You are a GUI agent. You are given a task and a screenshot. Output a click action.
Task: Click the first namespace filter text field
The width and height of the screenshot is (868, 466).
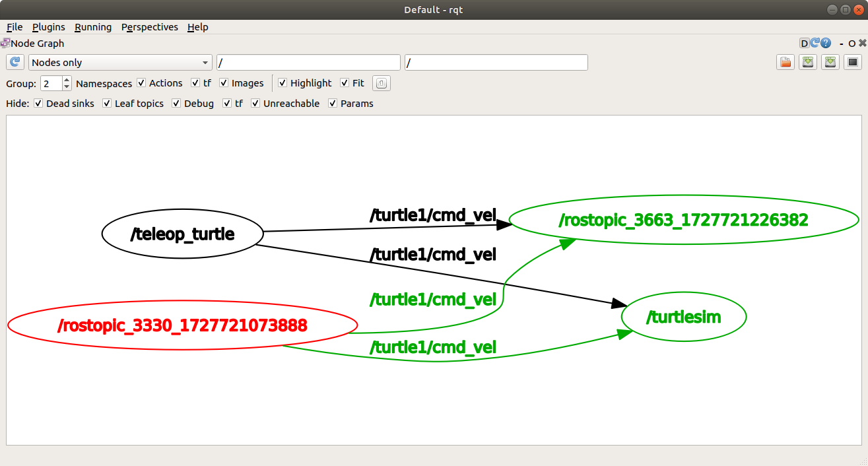pos(308,63)
